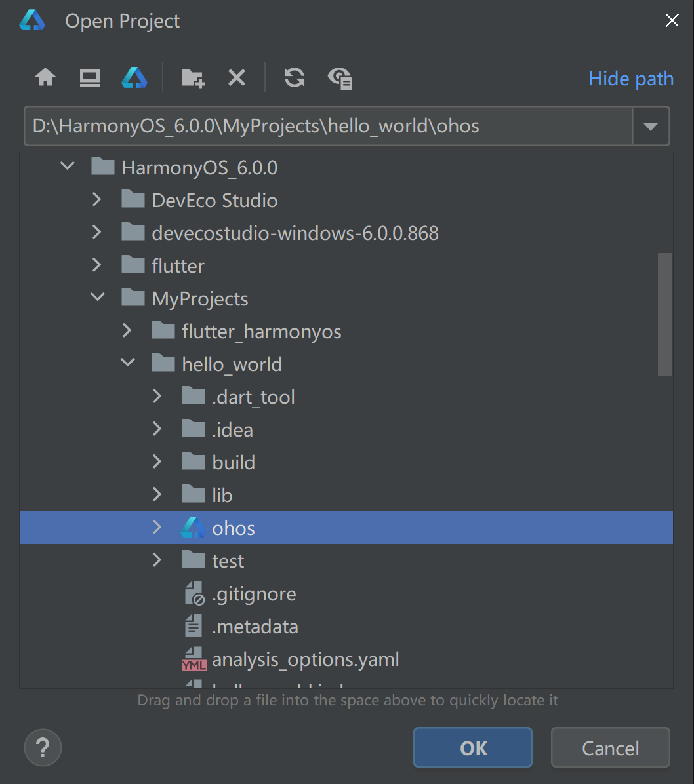Confirm with the OK button

click(x=473, y=747)
